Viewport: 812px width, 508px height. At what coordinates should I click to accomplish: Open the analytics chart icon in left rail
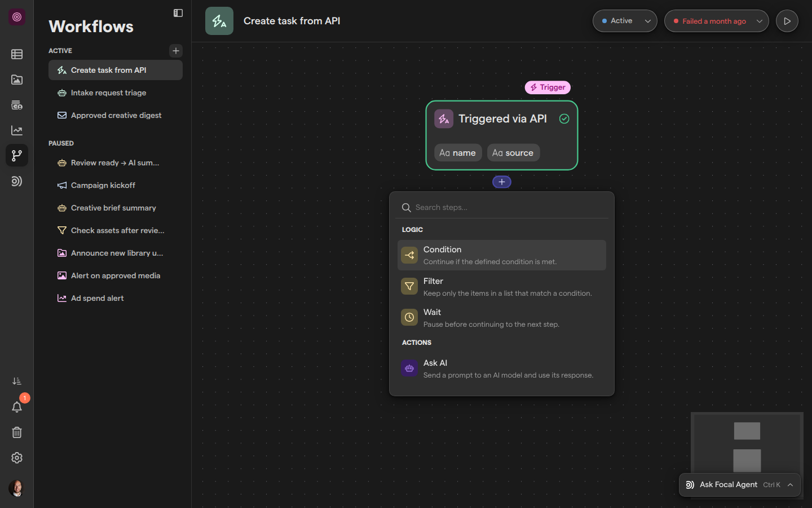(17, 130)
